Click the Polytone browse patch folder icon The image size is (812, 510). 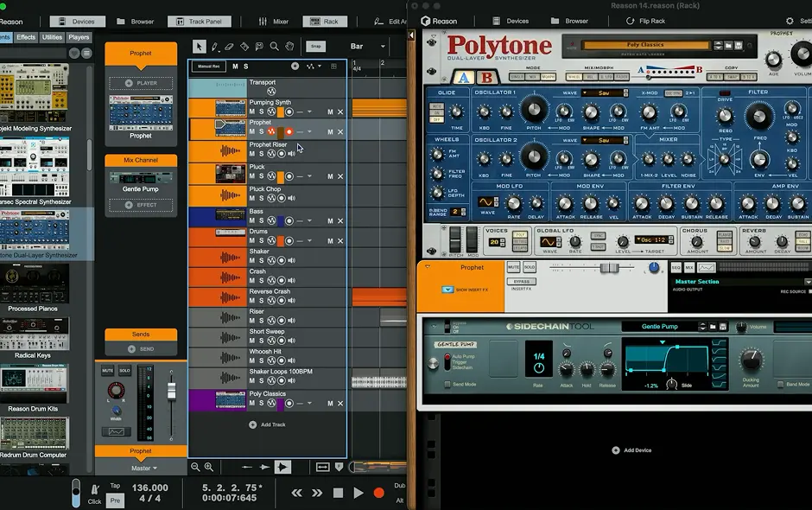(x=728, y=46)
